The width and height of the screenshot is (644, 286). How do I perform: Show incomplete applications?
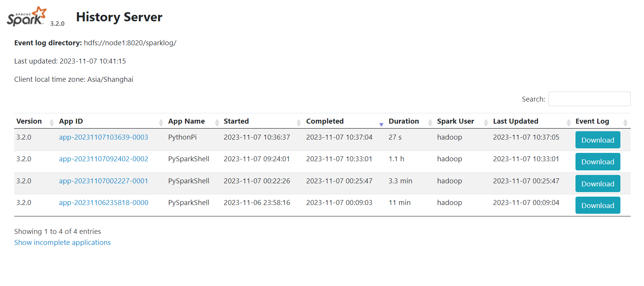point(62,243)
